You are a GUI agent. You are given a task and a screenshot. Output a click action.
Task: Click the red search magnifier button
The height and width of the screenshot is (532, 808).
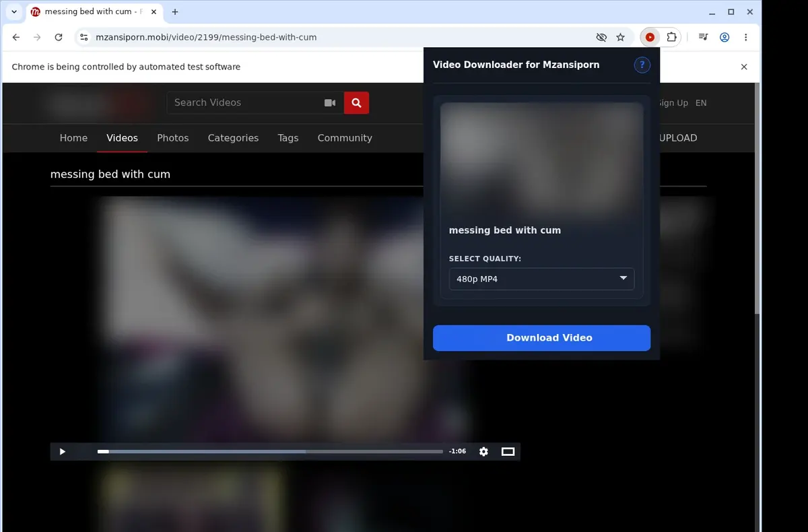[x=356, y=102]
